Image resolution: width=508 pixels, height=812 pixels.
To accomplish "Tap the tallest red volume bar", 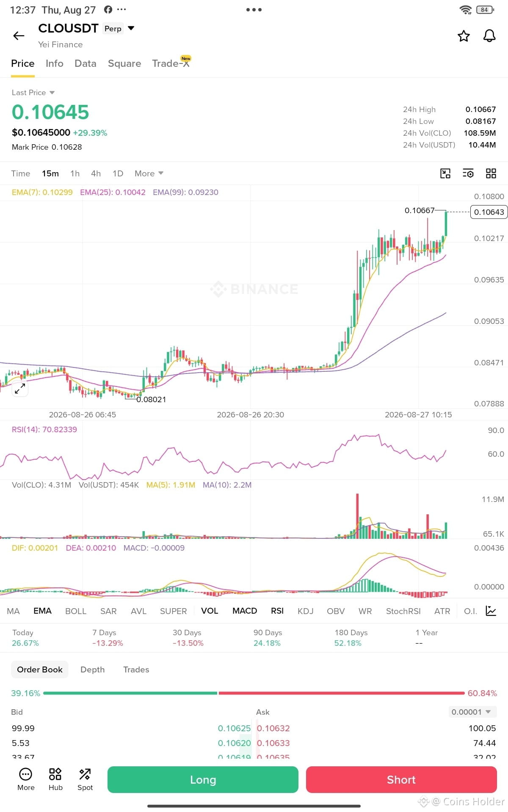I will [x=357, y=516].
